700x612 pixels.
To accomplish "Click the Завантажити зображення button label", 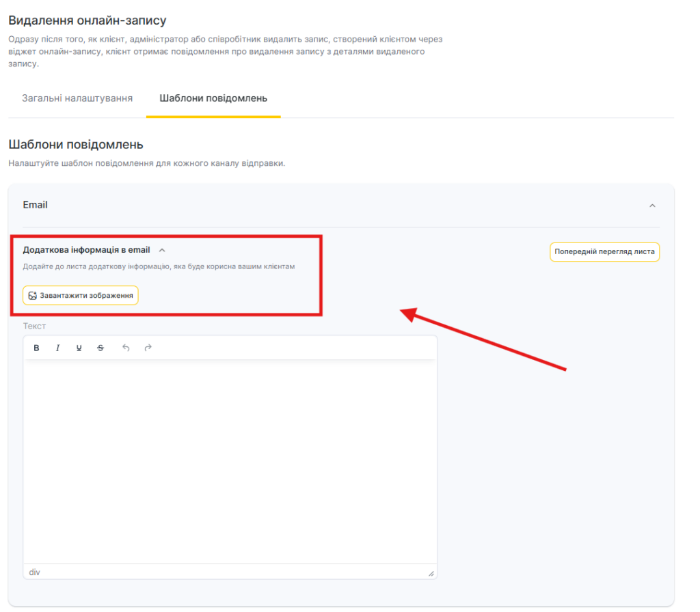I will tap(86, 296).
